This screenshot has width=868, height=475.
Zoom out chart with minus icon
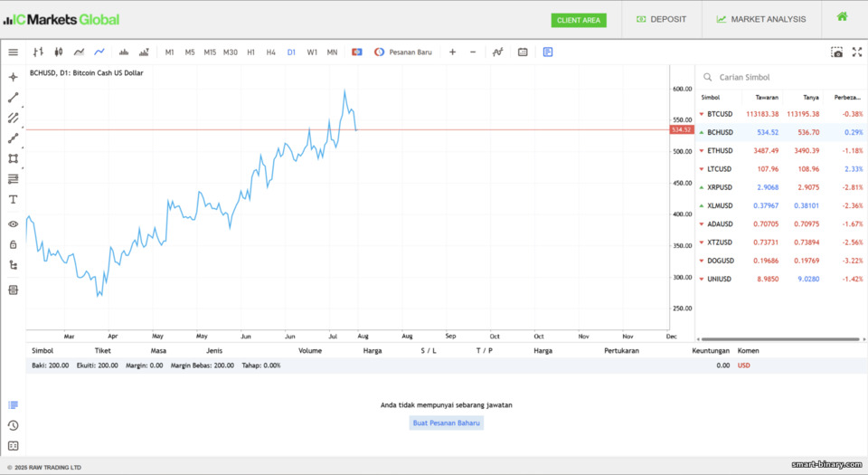(473, 52)
